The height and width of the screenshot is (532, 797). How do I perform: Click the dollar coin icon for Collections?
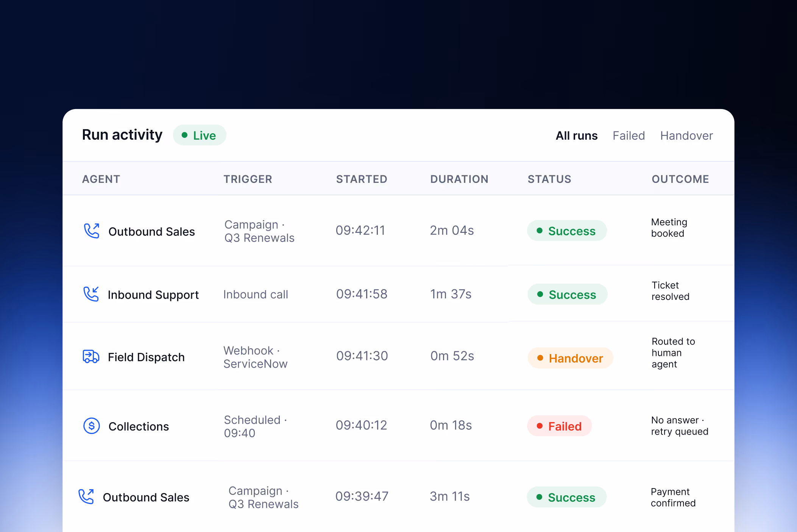coord(91,426)
